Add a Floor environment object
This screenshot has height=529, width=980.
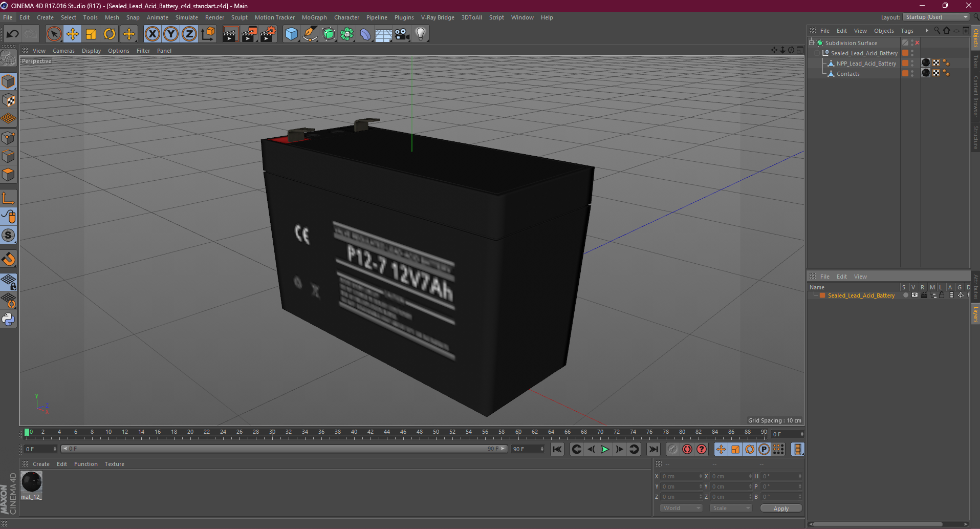tap(384, 34)
